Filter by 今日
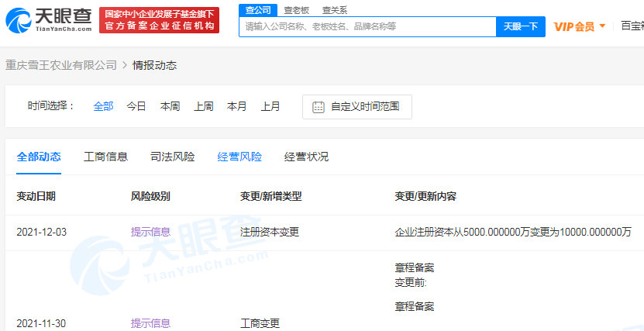Image resolution: width=644 pixels, height=331 pixels. [136, 107]
